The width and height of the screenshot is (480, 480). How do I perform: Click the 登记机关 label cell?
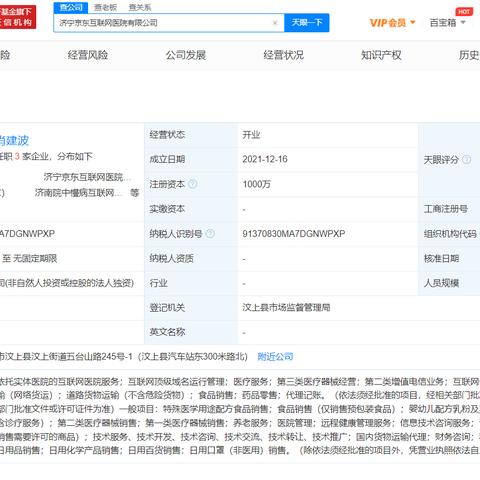tap(191, 308)
